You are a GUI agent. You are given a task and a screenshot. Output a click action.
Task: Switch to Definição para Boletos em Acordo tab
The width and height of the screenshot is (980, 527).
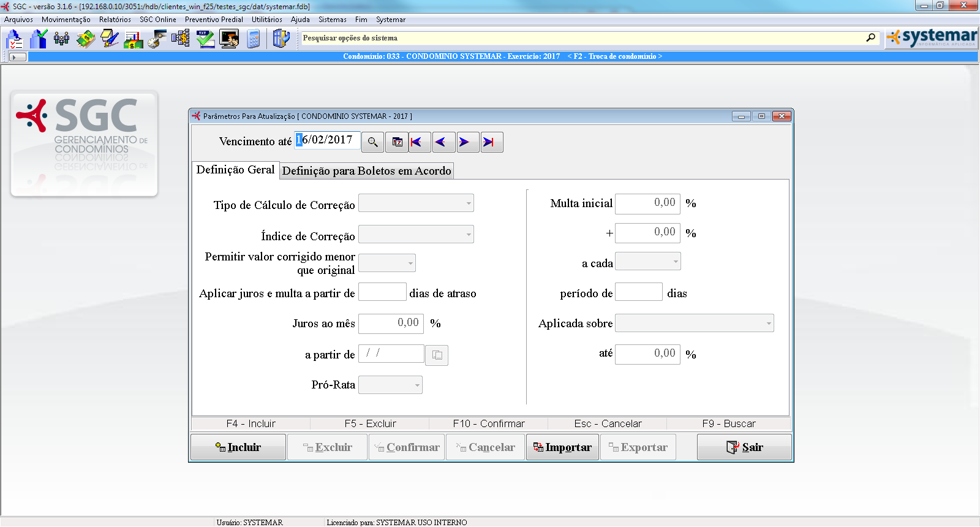coord(366,171)
